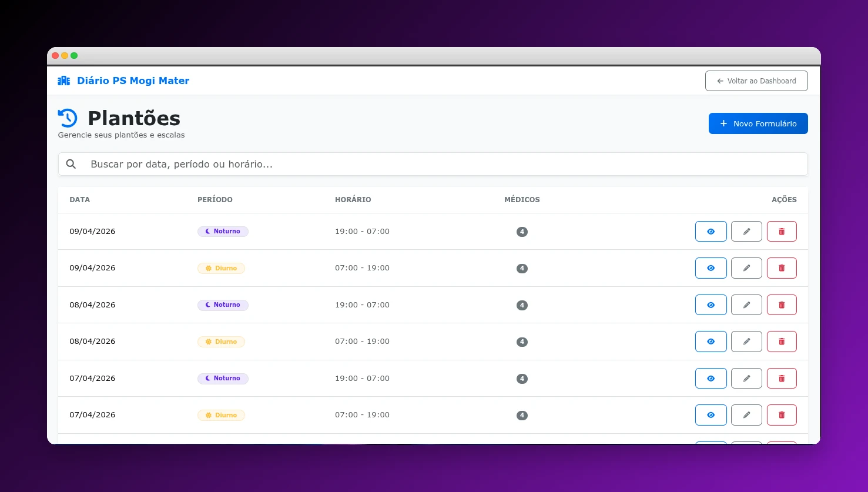Click the HORÁRIO column header
The width and height of the screenshot is (868, 492).
353,200
